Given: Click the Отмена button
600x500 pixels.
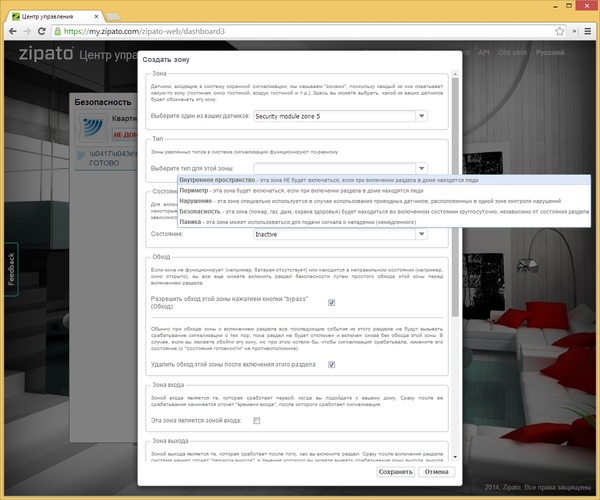Looking at the screenshot, I should (x=436, y=472).
